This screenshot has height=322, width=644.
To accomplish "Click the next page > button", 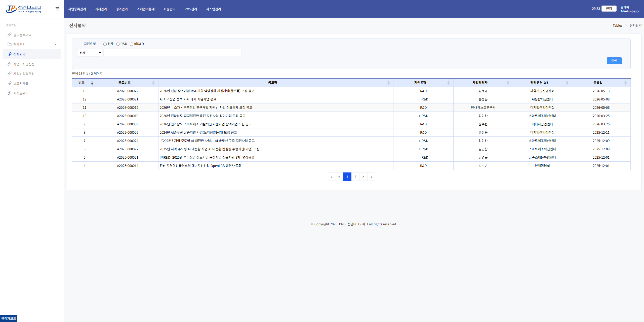I will coord(363,177).
